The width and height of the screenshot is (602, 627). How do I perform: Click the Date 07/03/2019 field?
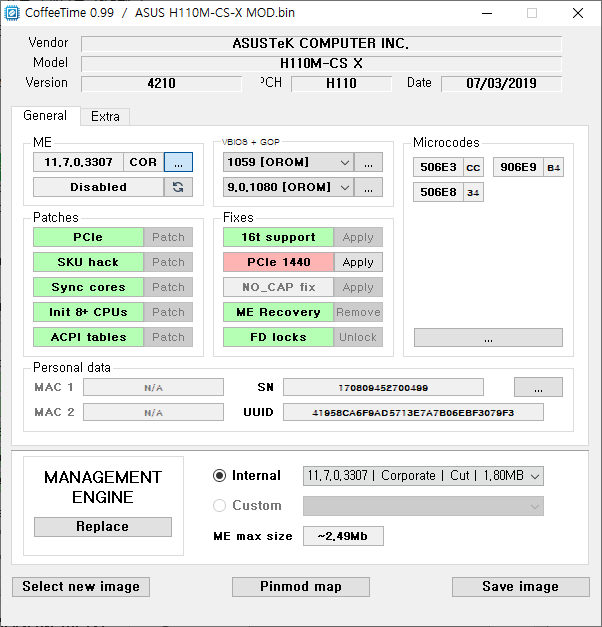click(501, 84)
